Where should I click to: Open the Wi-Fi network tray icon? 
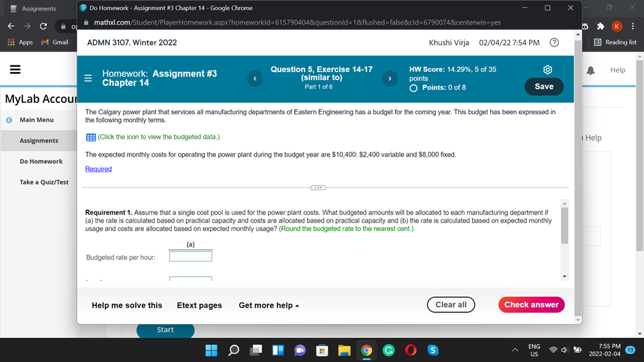pos(554,350)
